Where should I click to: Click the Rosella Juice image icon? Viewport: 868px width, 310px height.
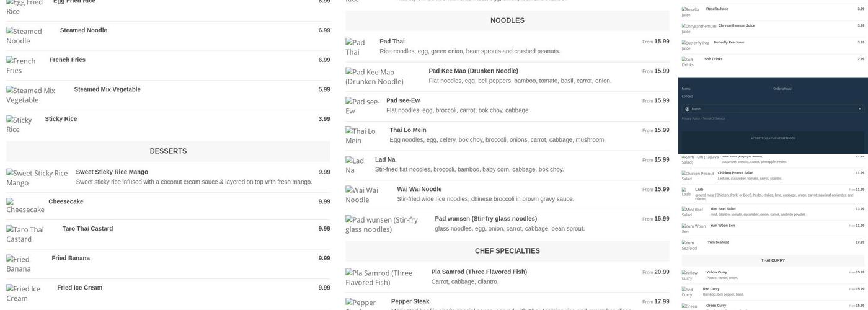click(689, 12)
